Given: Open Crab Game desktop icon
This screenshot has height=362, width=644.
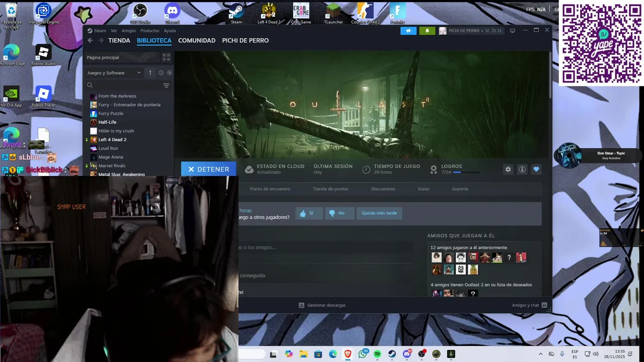Looking at the screenshot, I should [301, 14].
